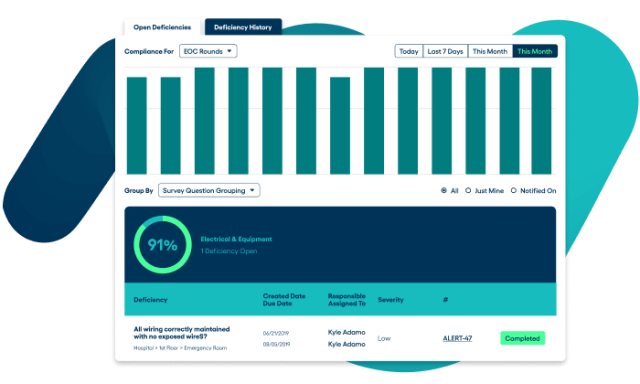Screen dimensions: 640x384
Task: Open the EOC Rounds compliance dropdown
Action: (208, 51)
